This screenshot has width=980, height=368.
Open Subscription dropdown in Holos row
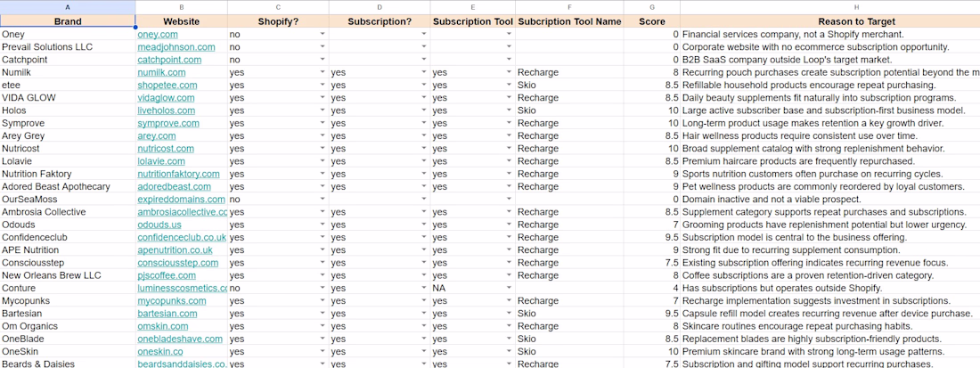coord(424,110)
